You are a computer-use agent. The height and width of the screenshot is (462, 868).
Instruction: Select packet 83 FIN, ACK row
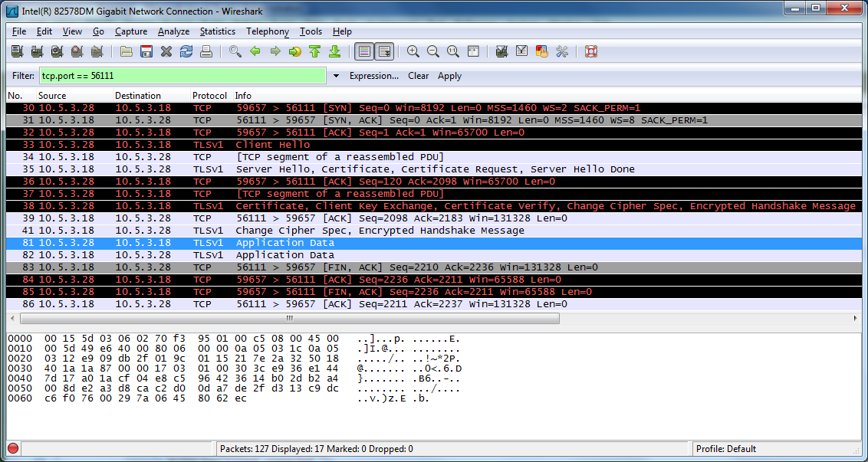tap(434, 267)
